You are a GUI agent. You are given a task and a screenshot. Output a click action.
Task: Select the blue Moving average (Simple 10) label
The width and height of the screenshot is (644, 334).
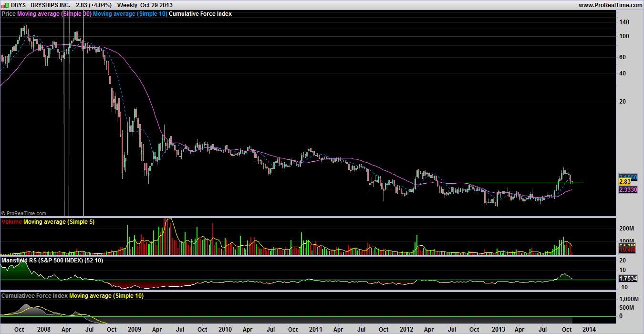point(130,14)
